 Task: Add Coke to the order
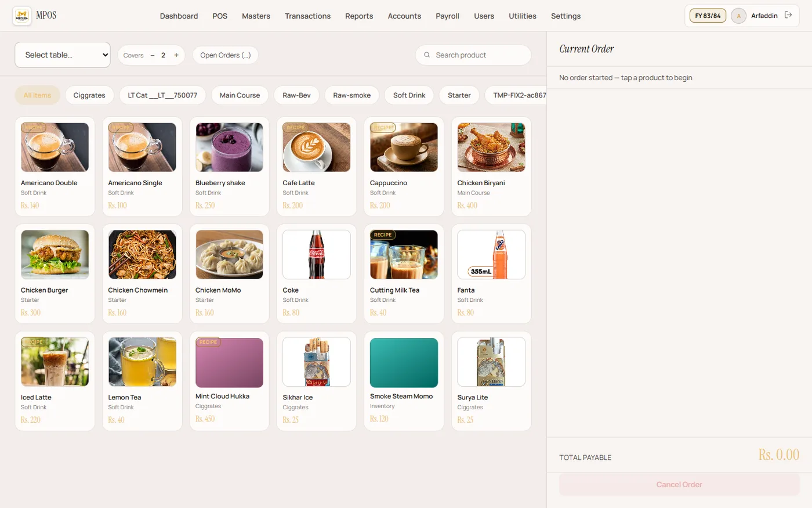pyautogui.click(x=317, y=274)
